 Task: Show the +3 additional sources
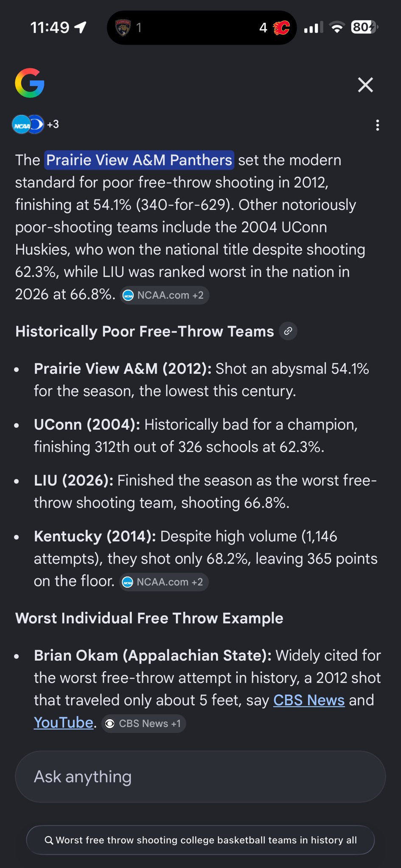[53, 125]
